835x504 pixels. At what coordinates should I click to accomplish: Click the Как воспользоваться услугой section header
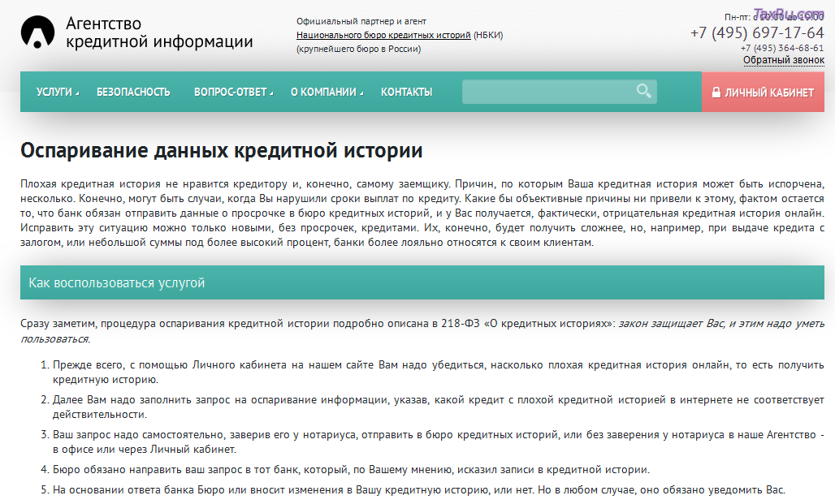[117, 282]
